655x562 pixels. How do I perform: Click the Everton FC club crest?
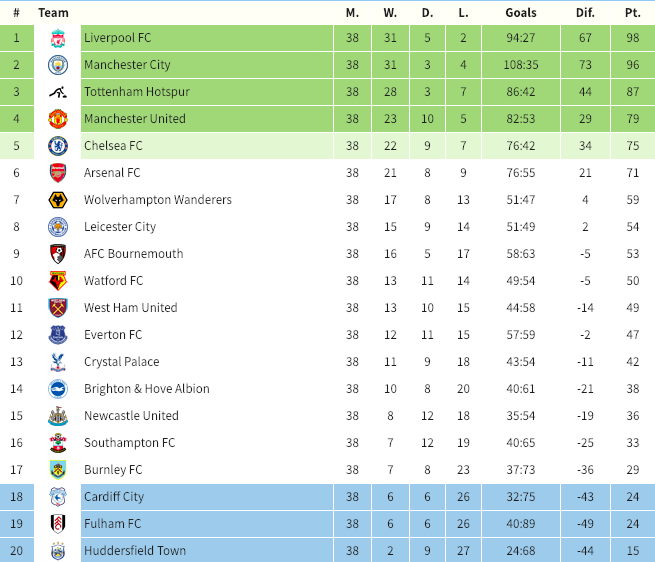pos(57,335)
